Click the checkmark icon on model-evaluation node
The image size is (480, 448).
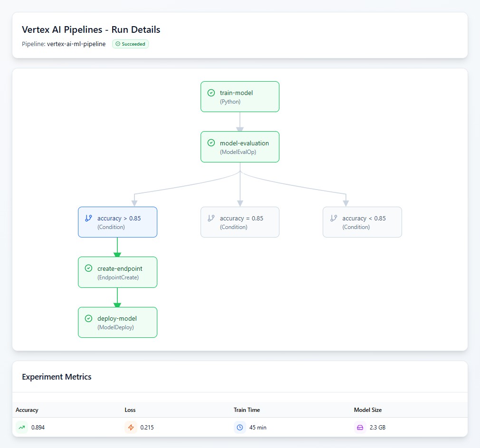[211, 143]
